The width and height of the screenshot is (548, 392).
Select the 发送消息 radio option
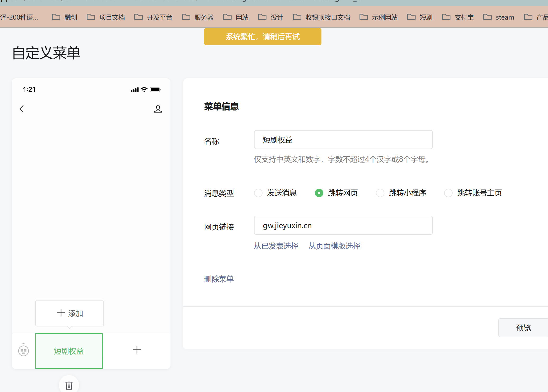click(x=258, y=193)
